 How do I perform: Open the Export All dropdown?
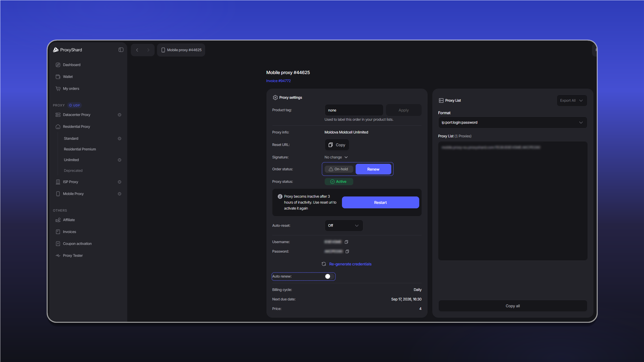pyautogui.click(x=572, y=101)
